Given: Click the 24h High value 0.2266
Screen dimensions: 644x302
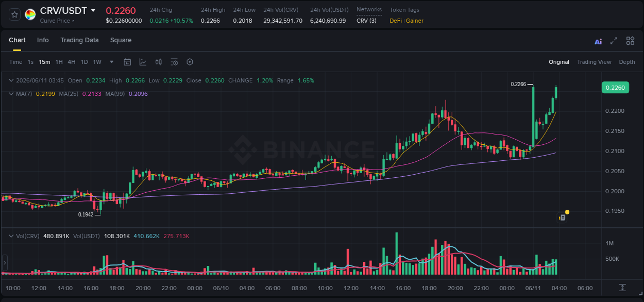Looking at the screenshot, I should coord(210,21).
